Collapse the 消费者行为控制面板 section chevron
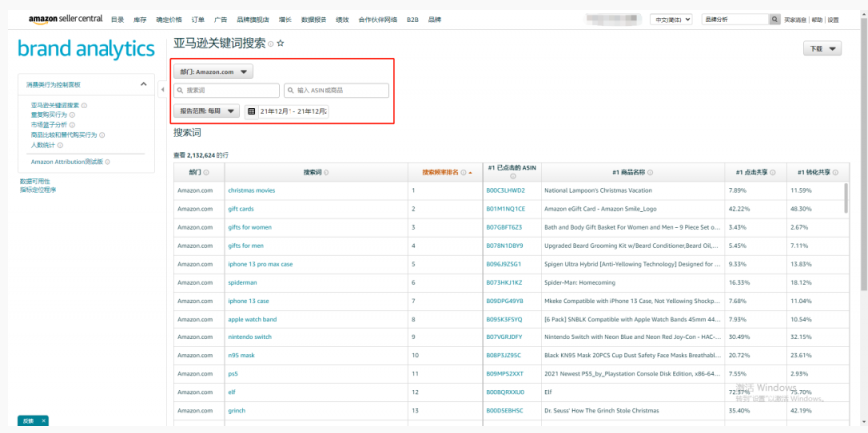The width and height of the screenshot is (868, 433). tap(144, 85)
